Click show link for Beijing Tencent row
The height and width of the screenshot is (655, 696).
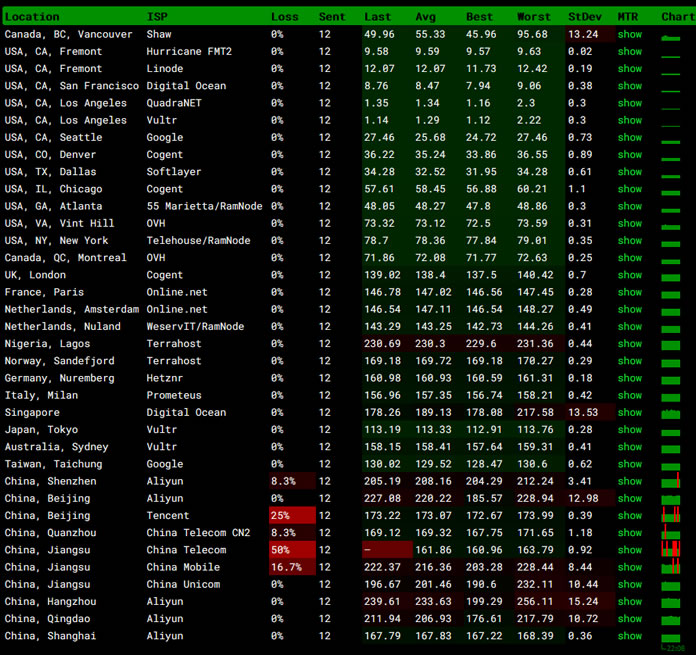click(629, 515)
